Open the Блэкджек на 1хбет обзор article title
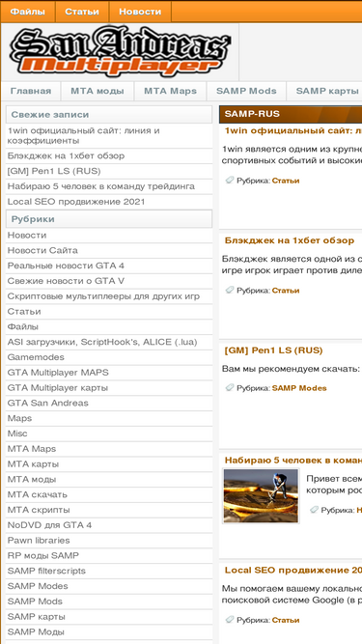This screenshot has height=644, width=362. coord(289,240)
